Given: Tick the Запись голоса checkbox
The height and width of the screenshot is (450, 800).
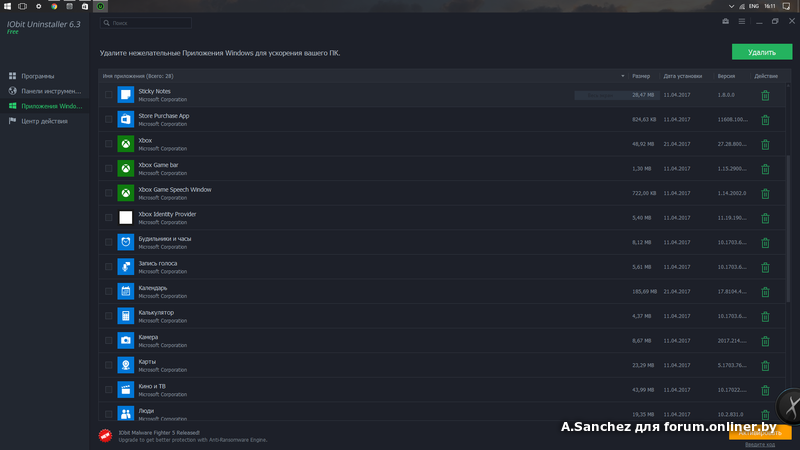Looking at the screenshot, I should (x=109, y=267).
